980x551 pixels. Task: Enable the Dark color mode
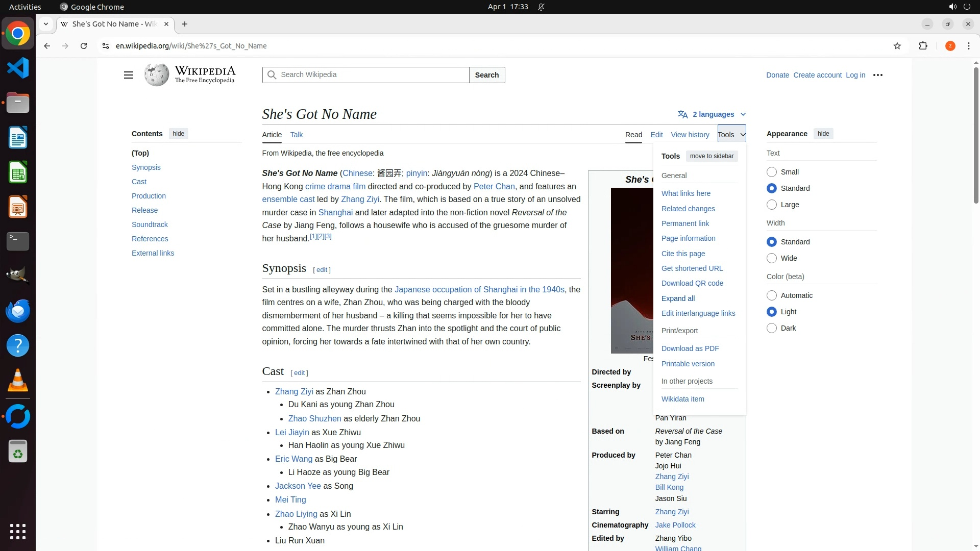(772, 328)
